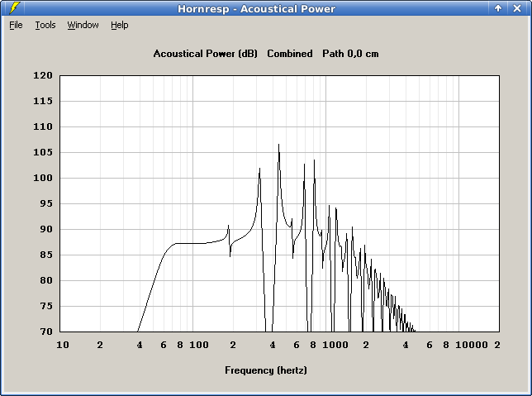Click the 100 dB y-axis label

coord(43,178)
